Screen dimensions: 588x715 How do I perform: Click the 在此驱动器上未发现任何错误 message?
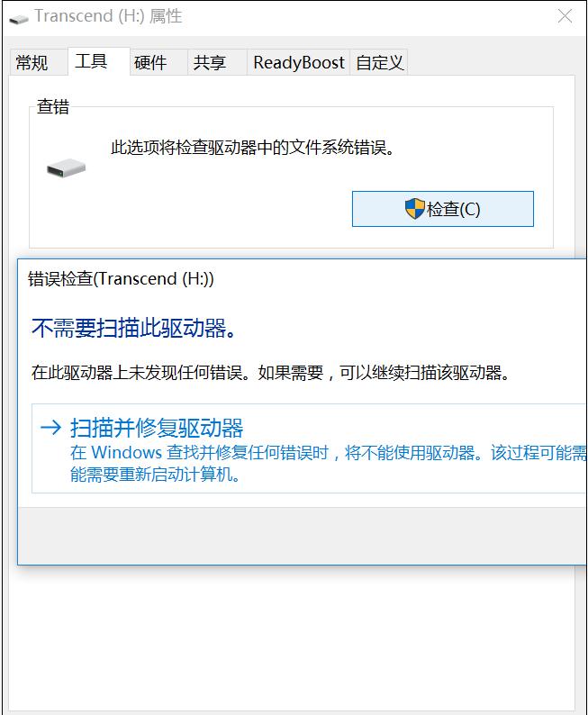coord(270,373)
